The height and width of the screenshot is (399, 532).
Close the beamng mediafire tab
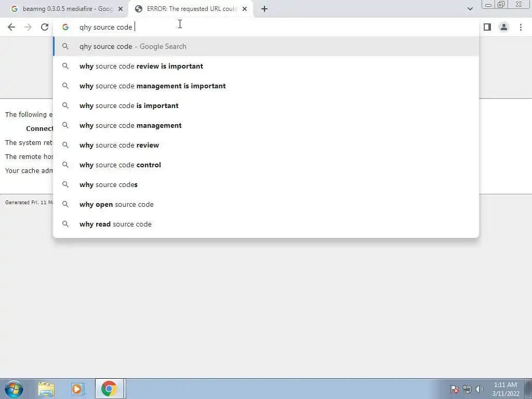click(121, 9)
